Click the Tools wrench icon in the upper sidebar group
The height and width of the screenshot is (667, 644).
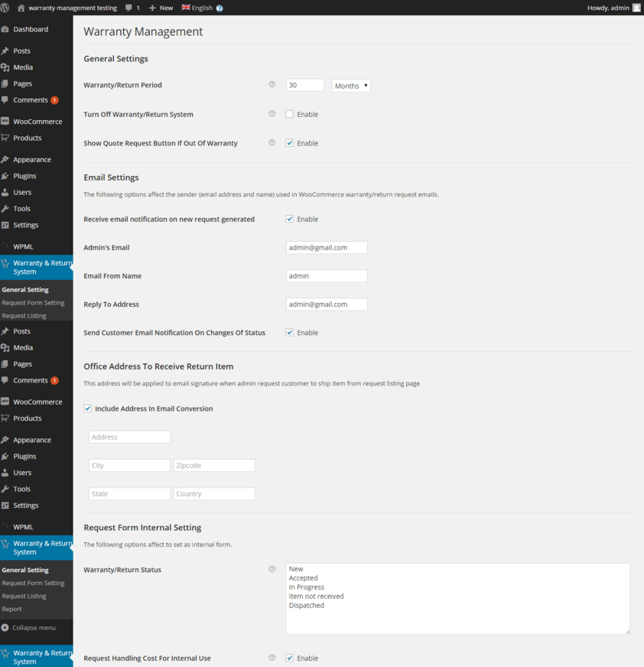tap(5, 208)
